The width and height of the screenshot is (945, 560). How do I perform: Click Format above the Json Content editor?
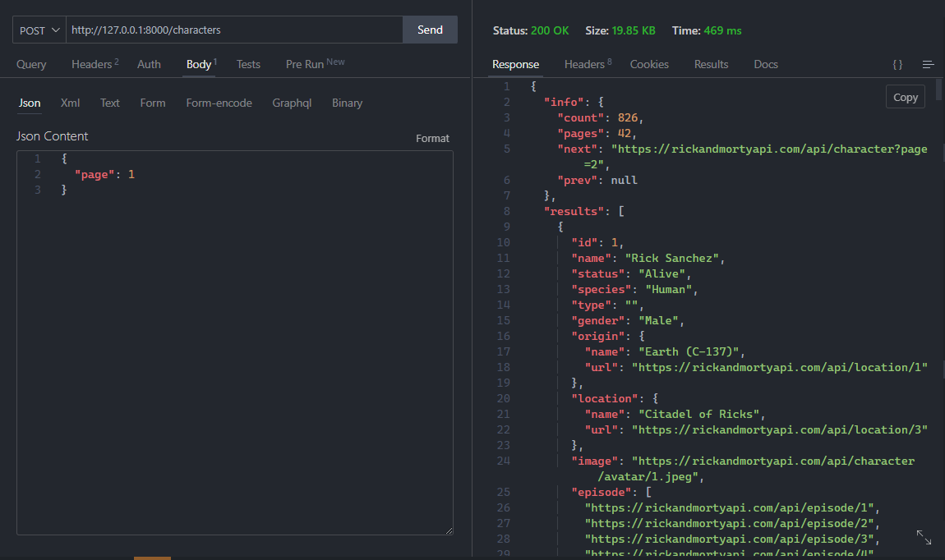click(x=432, y=138)
